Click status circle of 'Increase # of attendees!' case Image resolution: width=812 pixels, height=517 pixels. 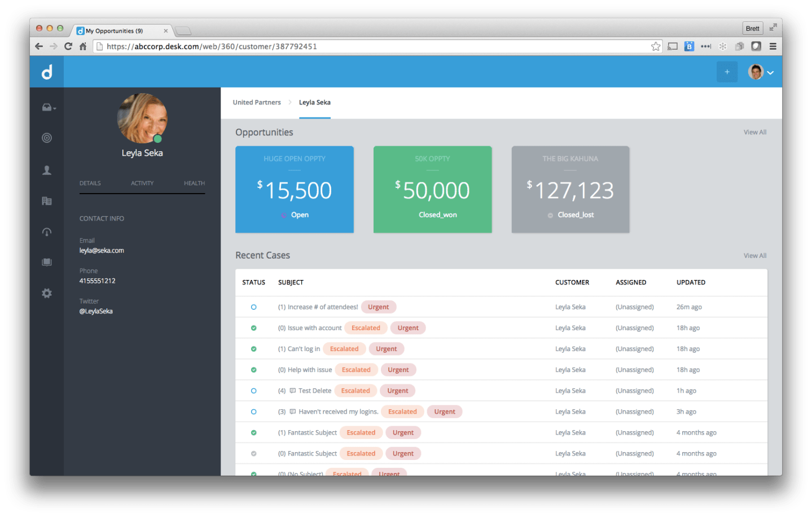point(253,307)
